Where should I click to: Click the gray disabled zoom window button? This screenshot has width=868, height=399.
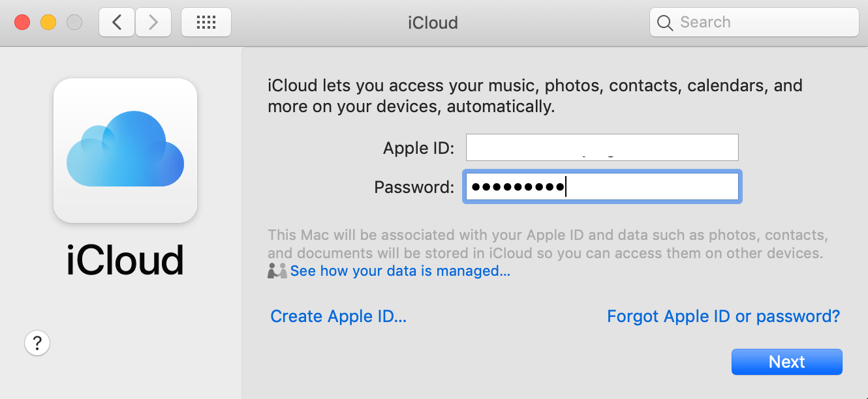point(74,23)
